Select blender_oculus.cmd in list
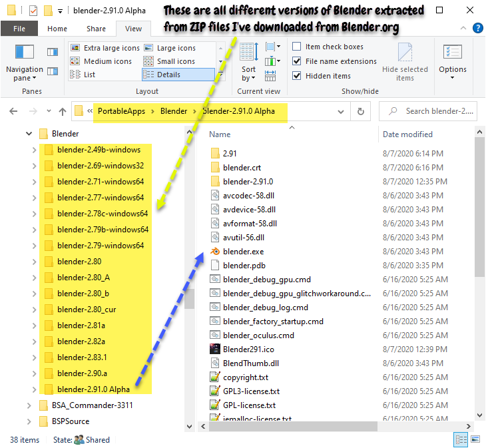486x448 pixels. (x=258, y=336)
